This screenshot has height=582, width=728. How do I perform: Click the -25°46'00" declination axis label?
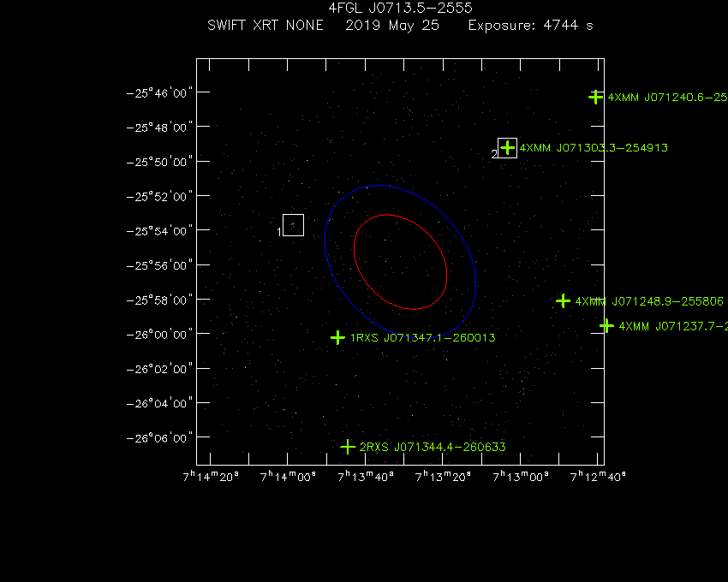tap(159, 93)
